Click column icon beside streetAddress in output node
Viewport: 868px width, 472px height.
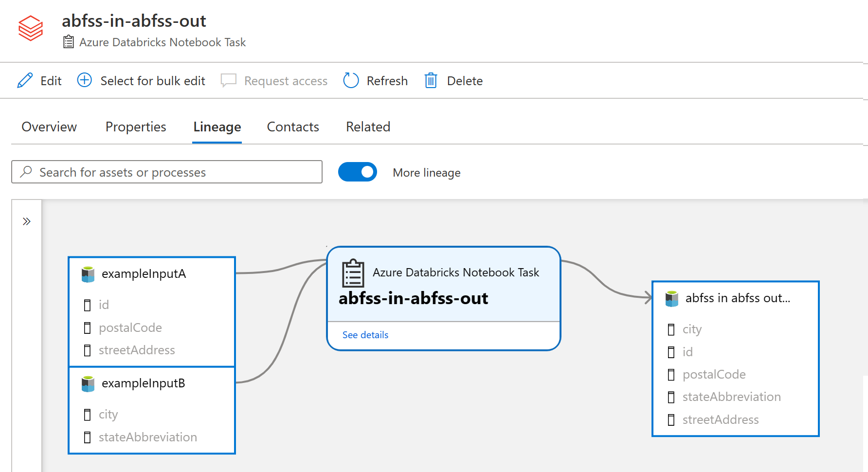(671, 420)
